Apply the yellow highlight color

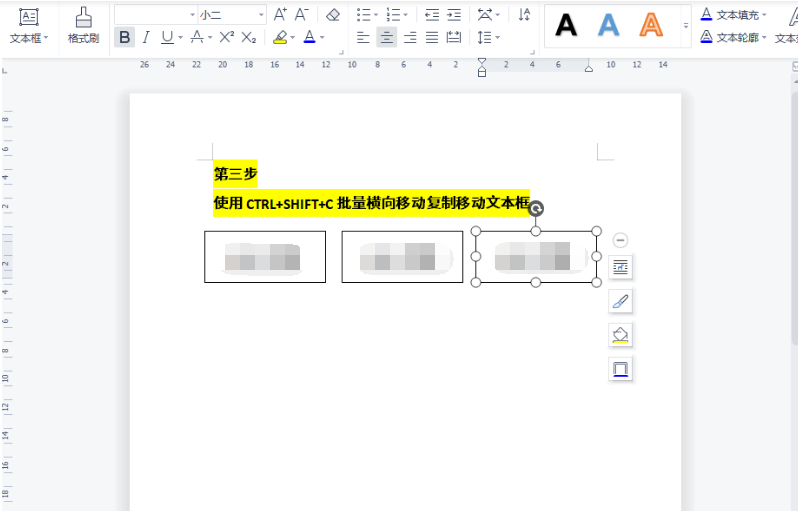(x=280, y=37)
